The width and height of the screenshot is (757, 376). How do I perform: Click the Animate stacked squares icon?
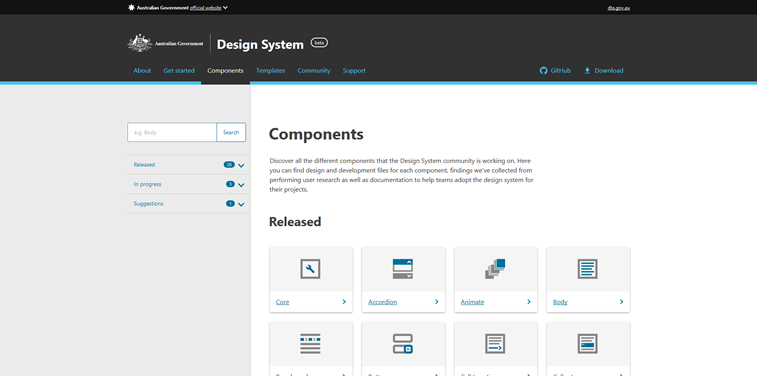point(495,269)
